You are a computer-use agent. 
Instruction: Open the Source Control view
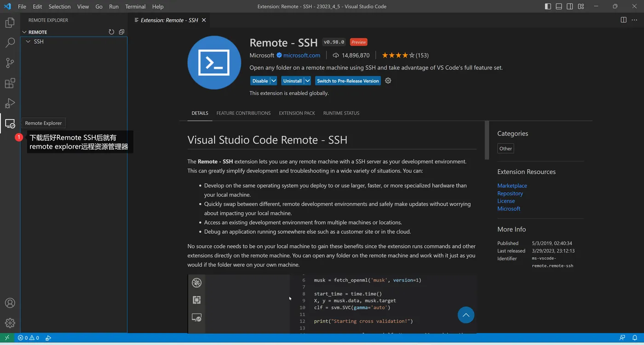pos(10,63)
